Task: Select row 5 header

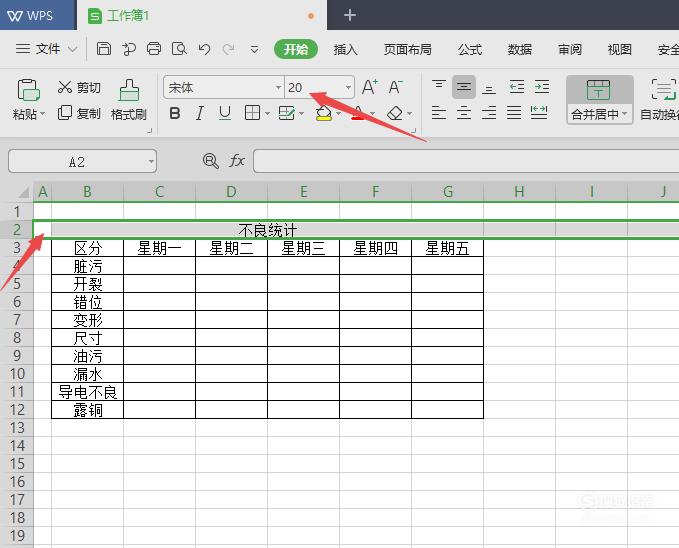Action: click(16, 284)
